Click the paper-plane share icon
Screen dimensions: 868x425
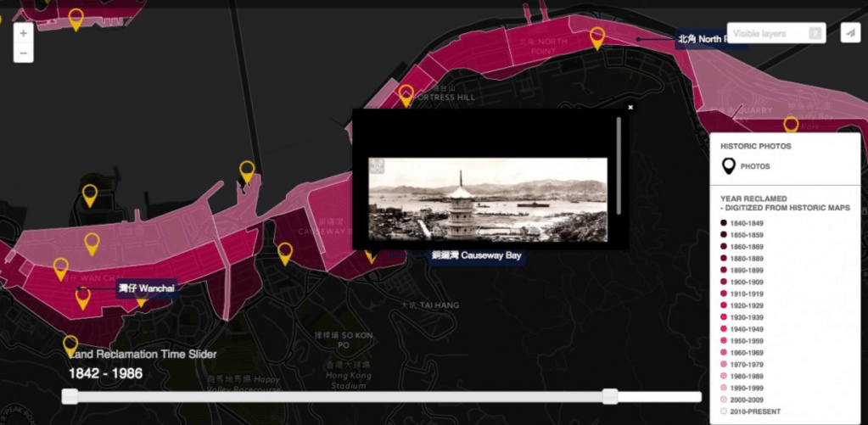click(849, 33)
